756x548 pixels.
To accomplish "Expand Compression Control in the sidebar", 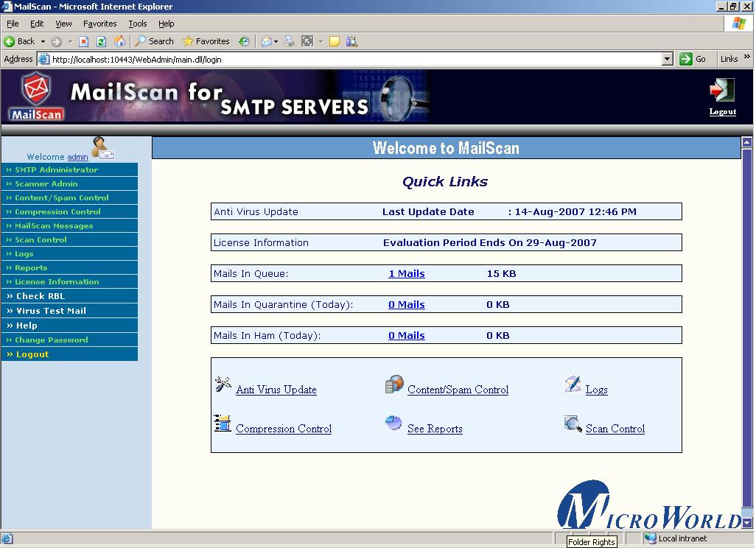I will [x=70, y=211].
